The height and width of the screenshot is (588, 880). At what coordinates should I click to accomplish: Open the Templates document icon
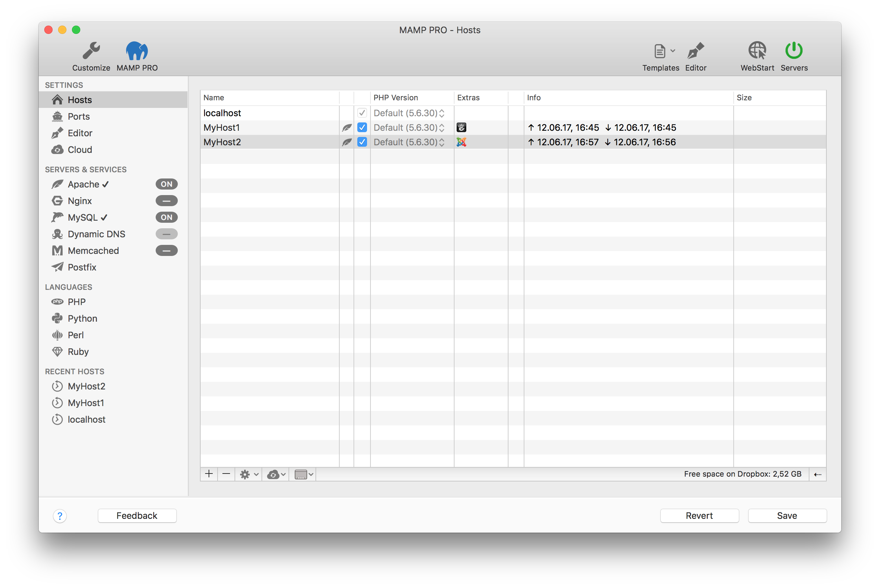pos(660,51)
